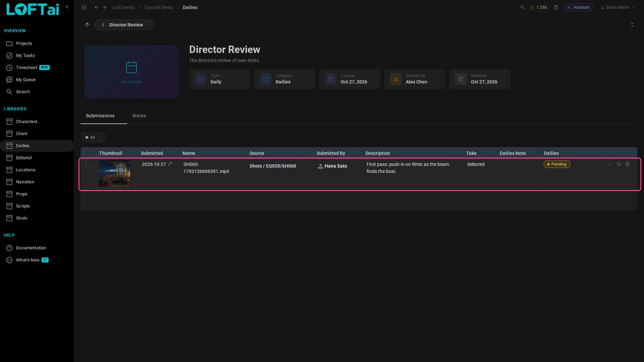Open the help question mark icon
The height and width of the screenshot is (362, 644).
click(x=555, y=8)
